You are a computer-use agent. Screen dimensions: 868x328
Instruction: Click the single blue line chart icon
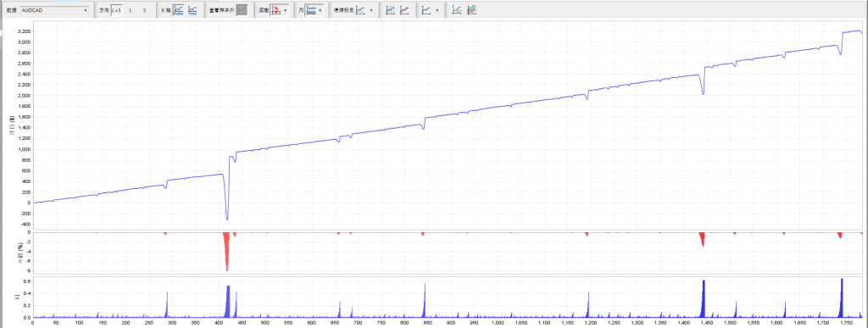(426, 10)
